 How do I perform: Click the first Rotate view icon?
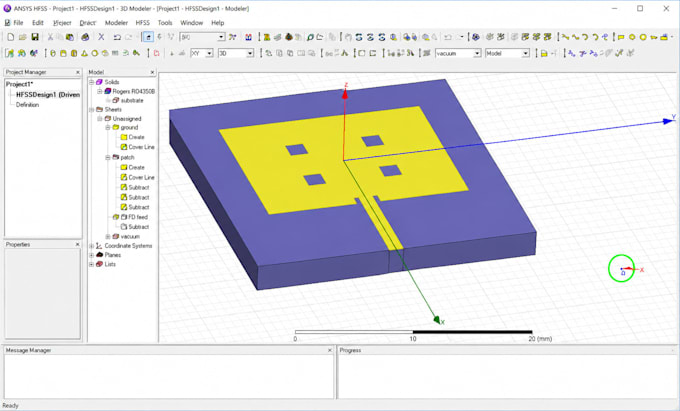coord(359,37)
